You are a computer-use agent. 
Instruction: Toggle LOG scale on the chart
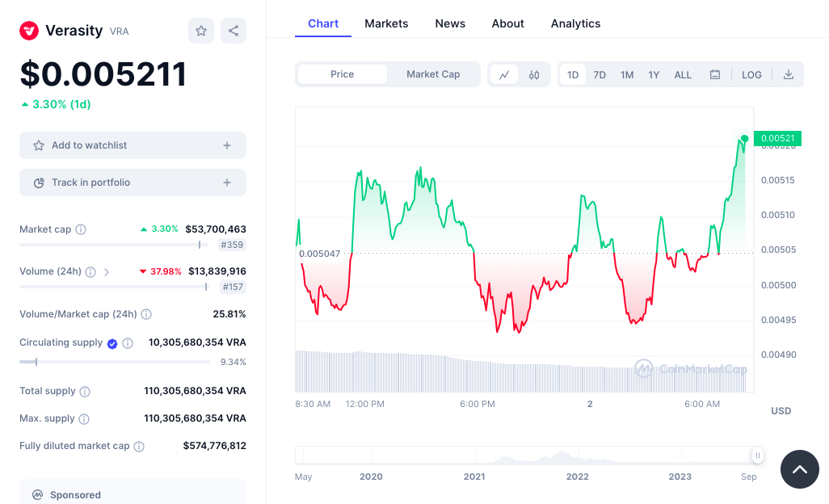pos(751,74)
